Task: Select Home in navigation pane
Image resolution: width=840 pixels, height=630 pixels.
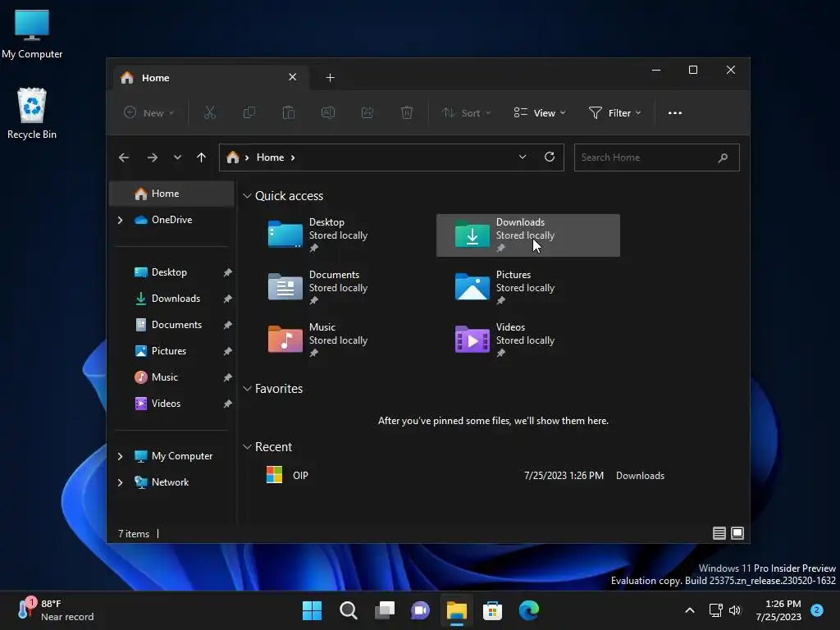Action: point(171,194)
